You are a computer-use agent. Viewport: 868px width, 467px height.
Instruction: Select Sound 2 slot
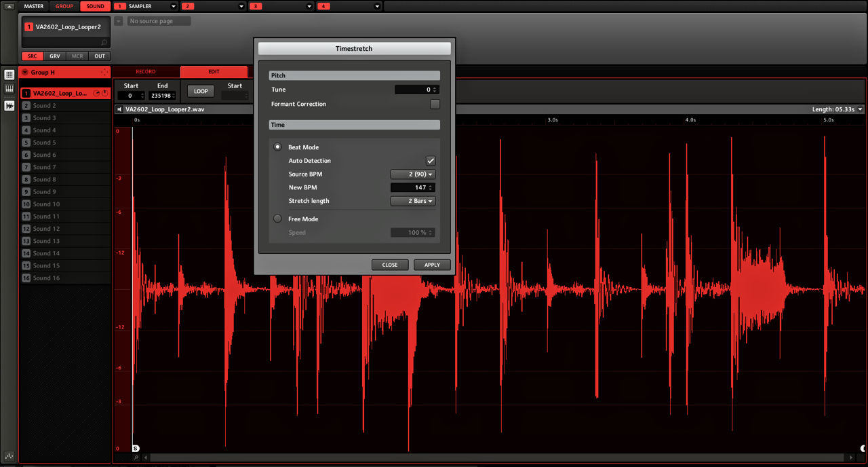click(x=65, y=106)
